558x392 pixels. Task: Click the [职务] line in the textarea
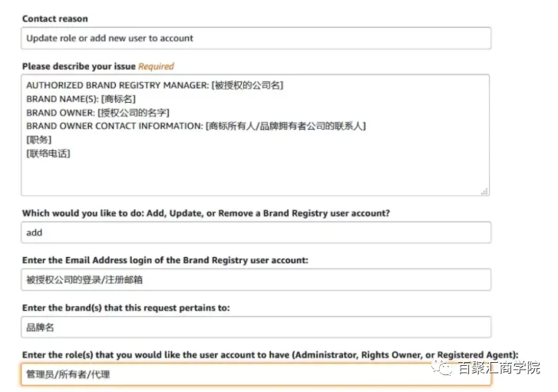[x=39, y=140]
